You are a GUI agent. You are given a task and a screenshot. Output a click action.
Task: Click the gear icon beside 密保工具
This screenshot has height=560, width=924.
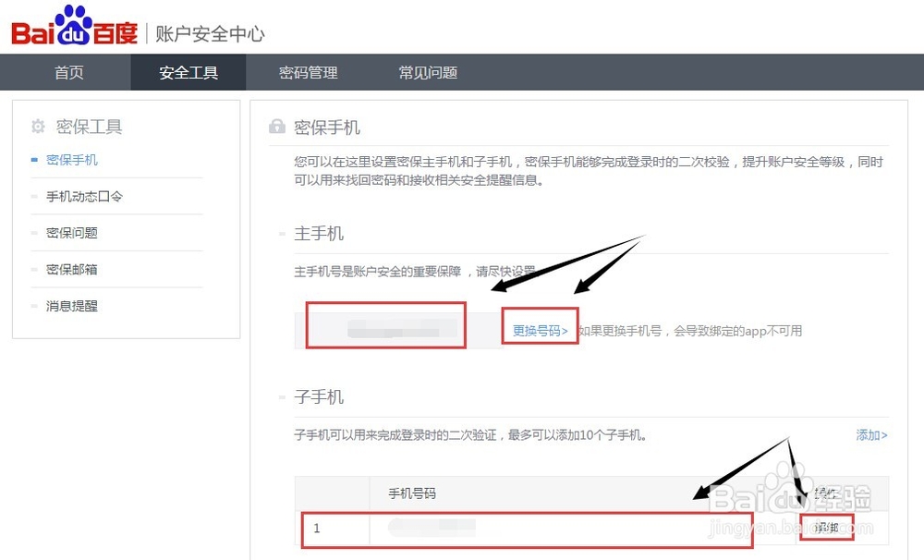tap(38, 127)
